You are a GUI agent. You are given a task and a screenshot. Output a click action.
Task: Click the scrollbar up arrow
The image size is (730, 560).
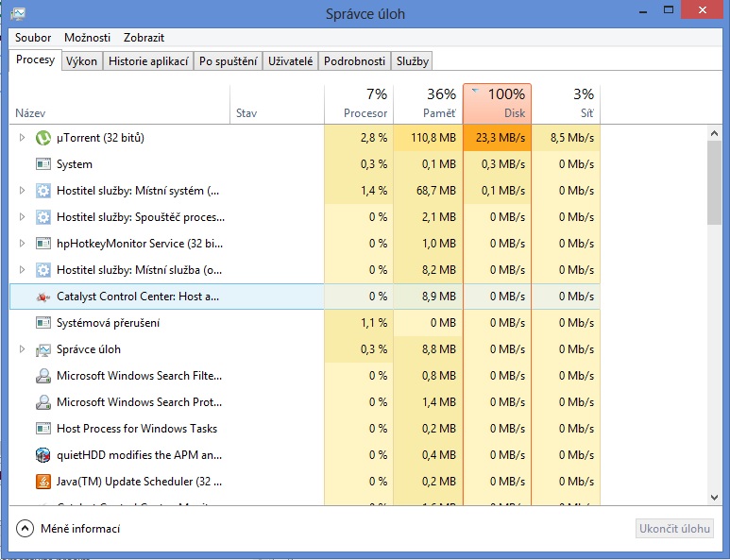pyautogui.click(x=714, y=133)
